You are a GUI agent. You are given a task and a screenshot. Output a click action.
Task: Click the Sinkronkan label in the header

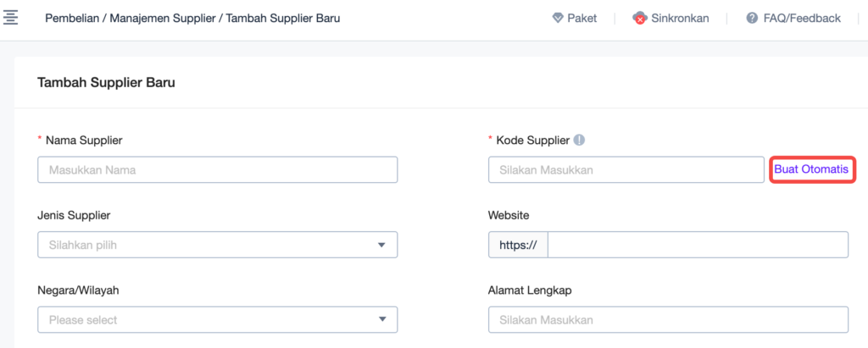tap(680, 19)
